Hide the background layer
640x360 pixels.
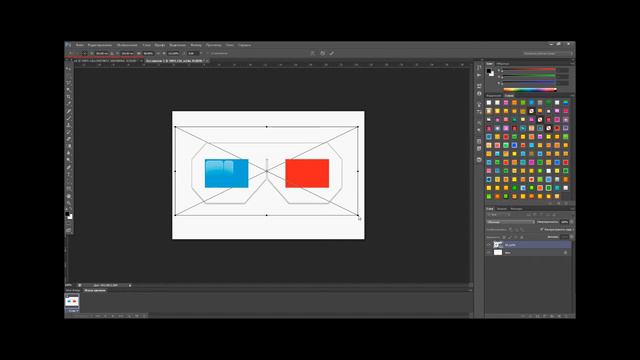489,253
